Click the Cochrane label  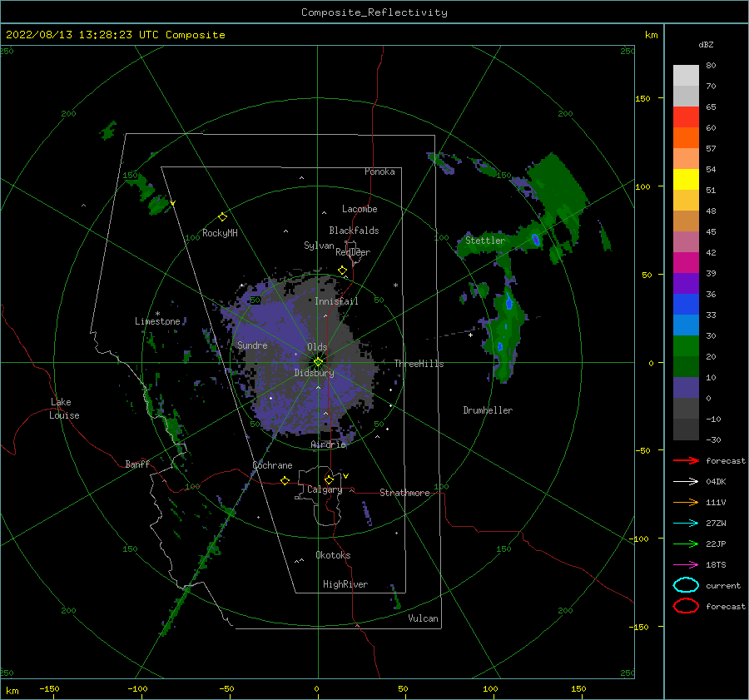272,465
